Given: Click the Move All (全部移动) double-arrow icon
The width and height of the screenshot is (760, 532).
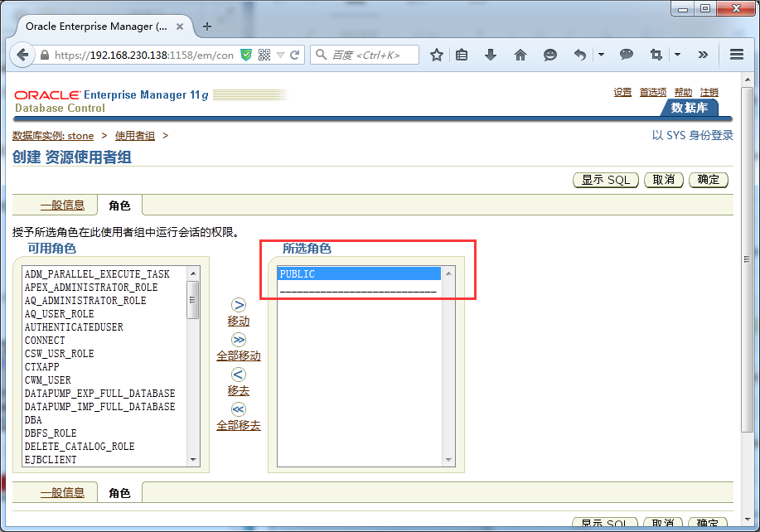Looking at the screenshot, I should pos(238,340).
